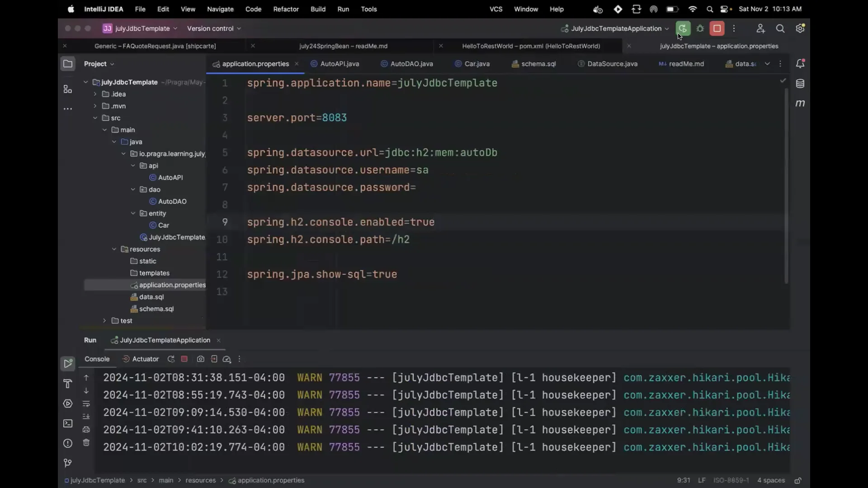Open the Terminal tool window

(x=68, y=423)
